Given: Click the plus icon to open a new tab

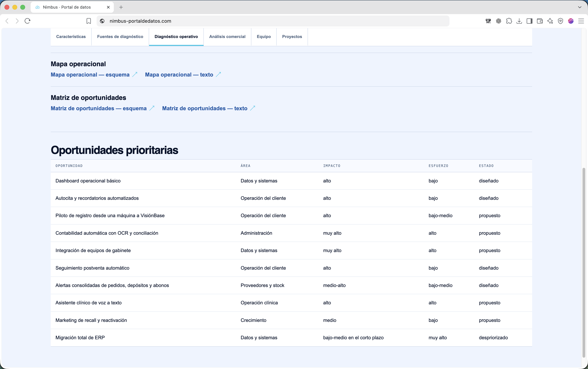Looking at the screenshot, I should coord(121,7).
